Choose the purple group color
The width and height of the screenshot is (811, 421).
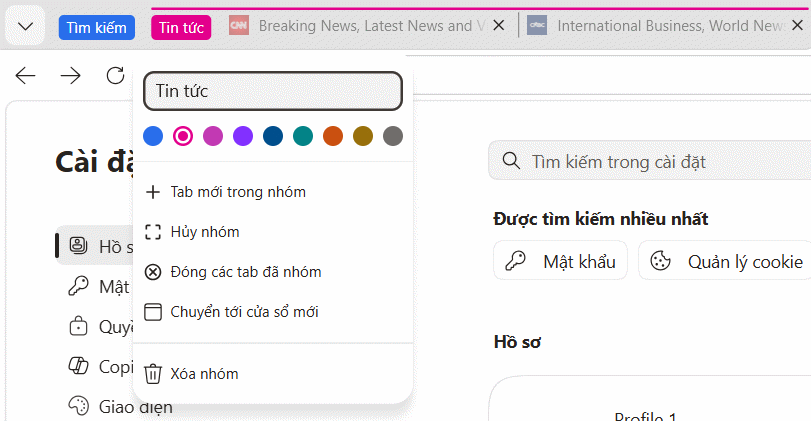click(x=243, y=136)
